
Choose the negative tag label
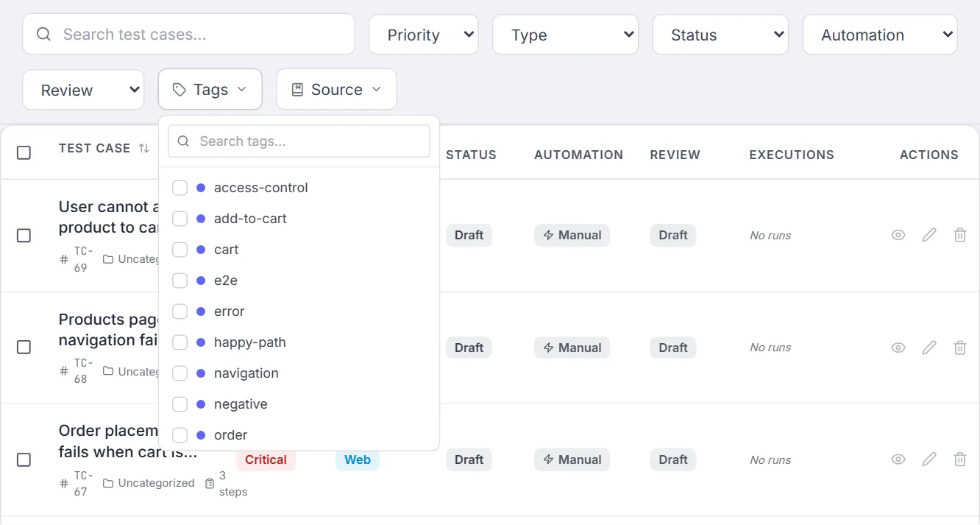click(x=241, y=404)
